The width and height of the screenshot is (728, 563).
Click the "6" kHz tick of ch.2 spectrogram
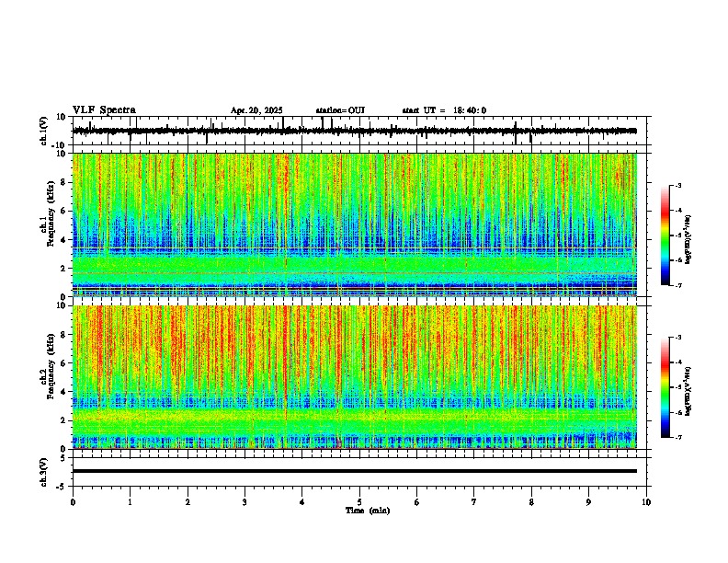point(64,363)
